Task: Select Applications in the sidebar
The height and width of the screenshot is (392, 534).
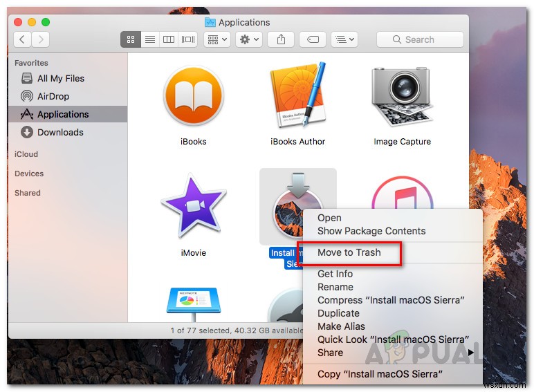Action: 68,114
